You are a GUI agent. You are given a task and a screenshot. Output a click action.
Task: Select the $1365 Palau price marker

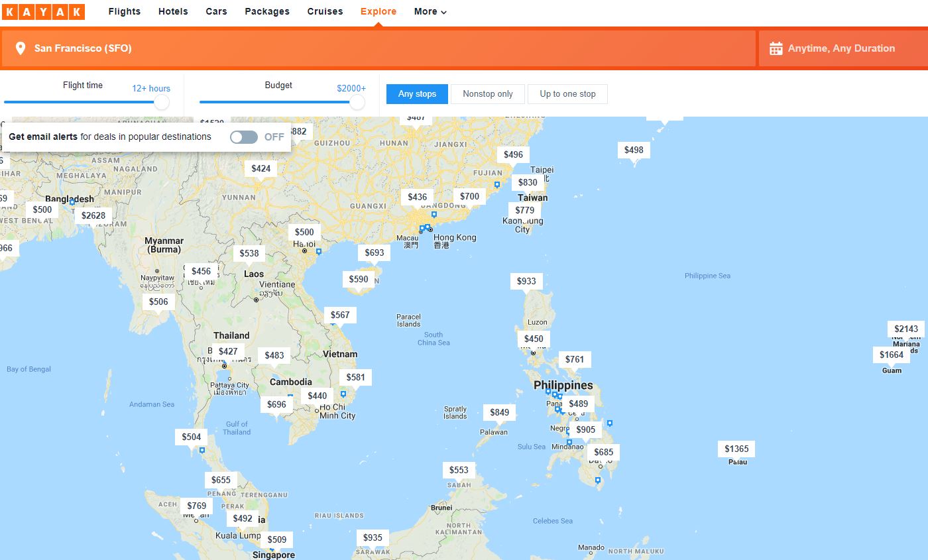(736, 449)
